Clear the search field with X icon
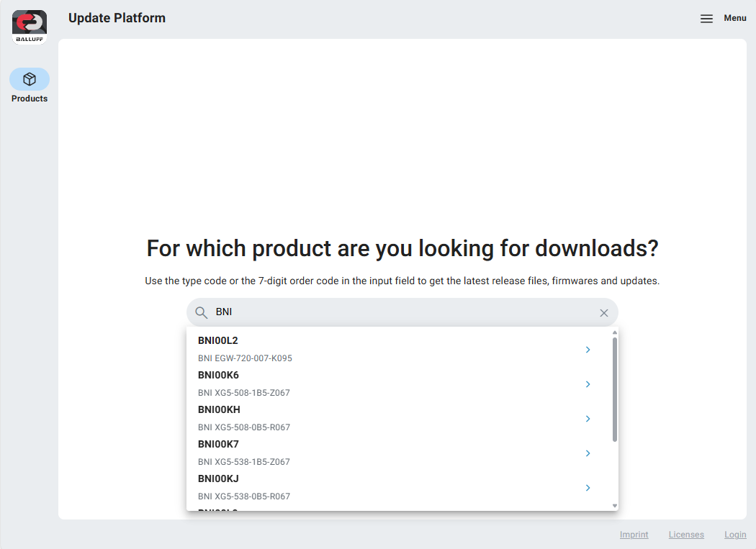The image size is (756, 549). [604, 313]
